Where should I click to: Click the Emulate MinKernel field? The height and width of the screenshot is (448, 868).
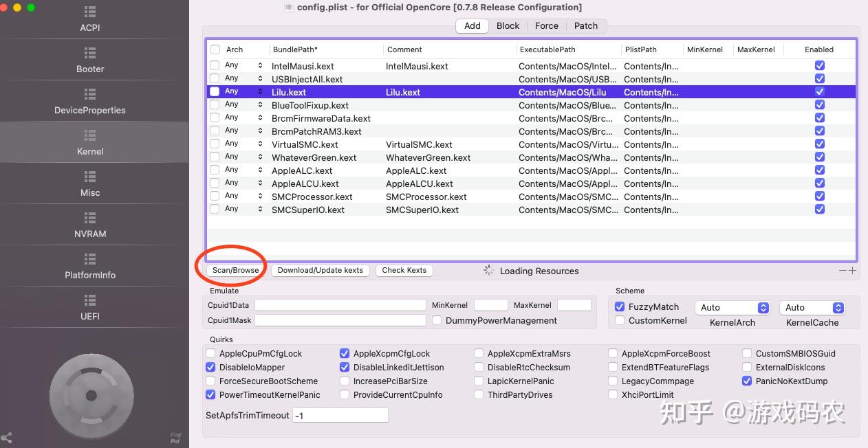tap(491, 305)
